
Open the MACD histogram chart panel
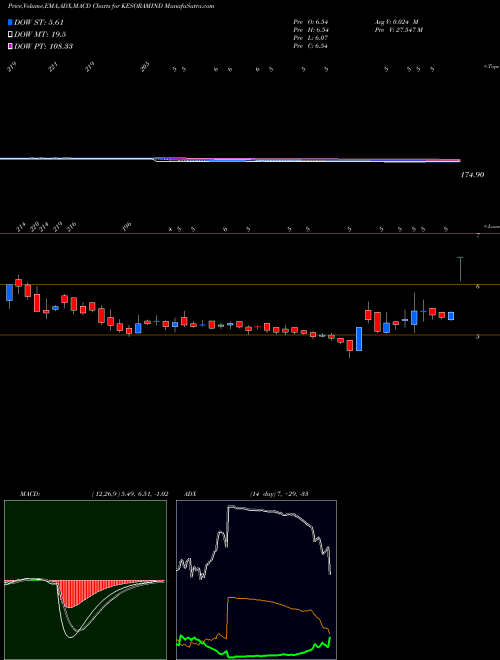85,580
